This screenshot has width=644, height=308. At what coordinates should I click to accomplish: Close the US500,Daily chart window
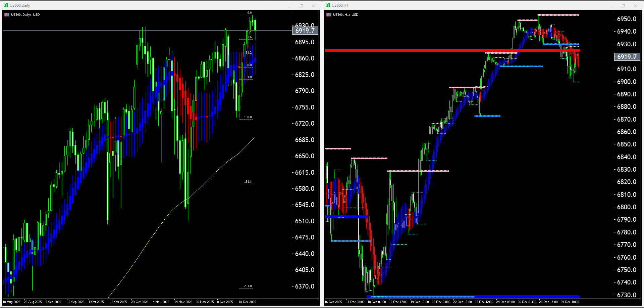(313, 6)
